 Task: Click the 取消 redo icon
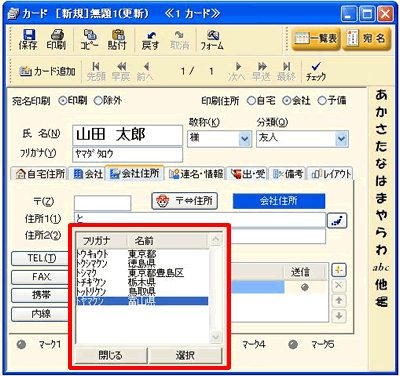180,39
